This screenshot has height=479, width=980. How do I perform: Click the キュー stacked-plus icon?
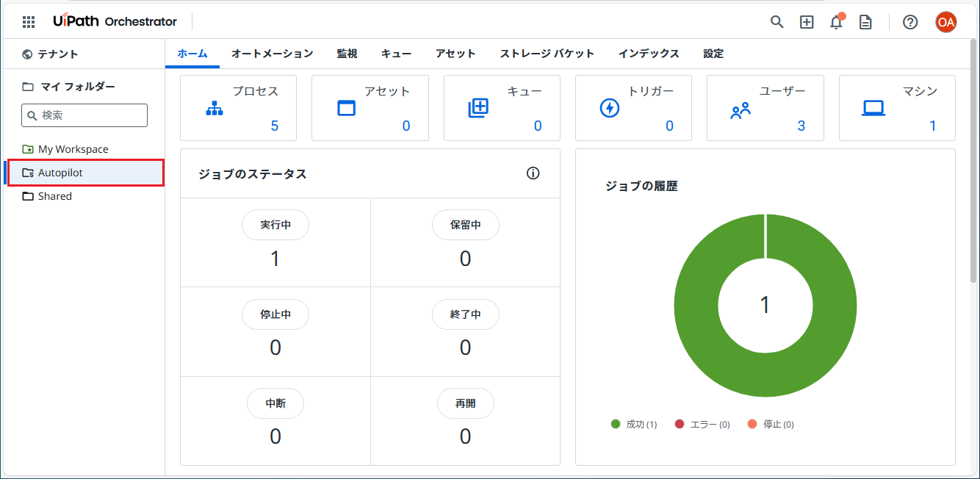click(478, 108)
